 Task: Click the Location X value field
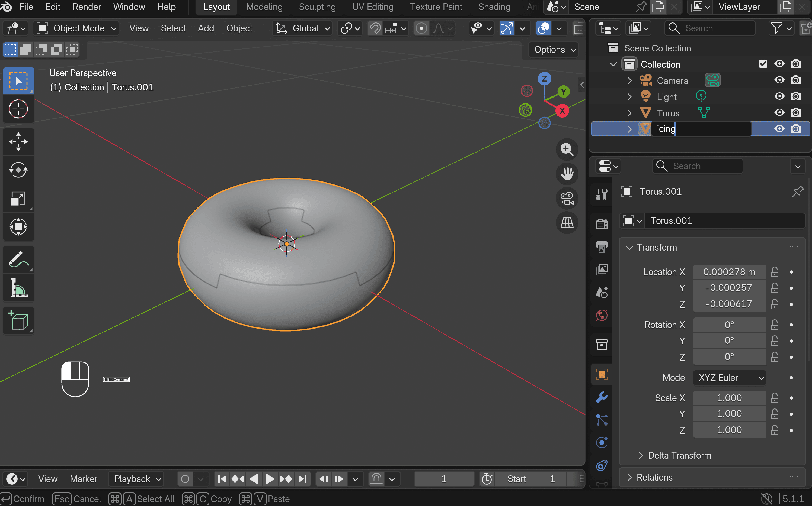(729, 272)
